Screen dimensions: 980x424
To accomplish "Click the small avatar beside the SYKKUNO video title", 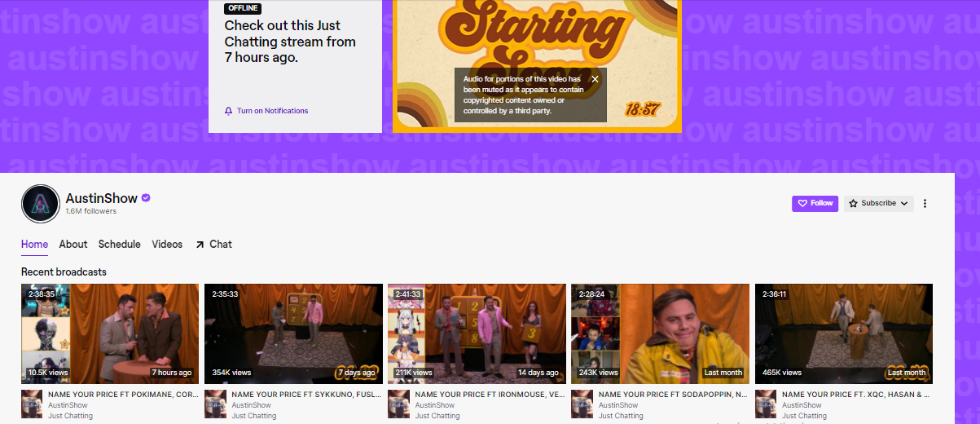I will pos(215,405).
